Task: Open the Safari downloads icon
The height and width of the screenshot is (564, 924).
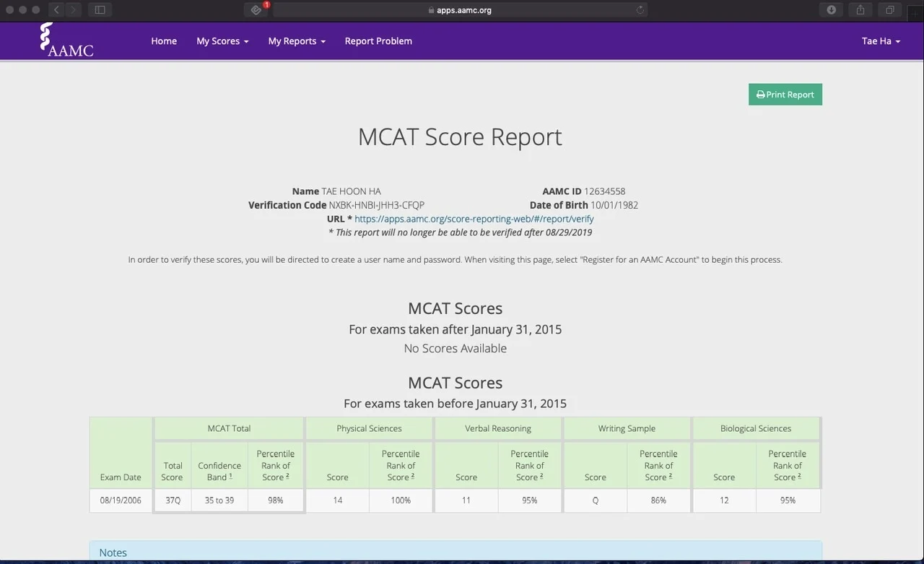Action: pos(831,9)
